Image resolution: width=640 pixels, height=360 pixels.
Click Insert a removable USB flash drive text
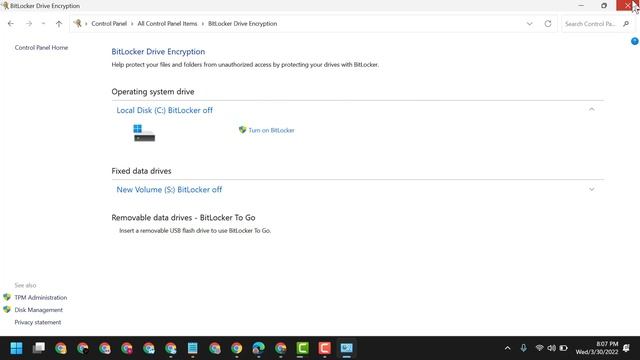[x=195, y=231]
